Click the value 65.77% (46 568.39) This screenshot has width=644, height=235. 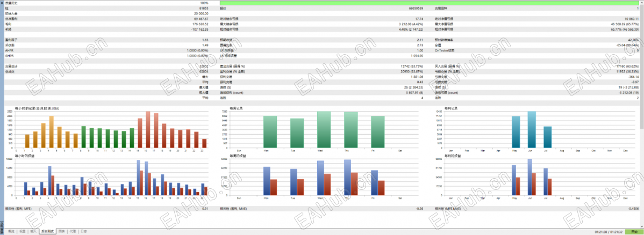coord(625,30)
